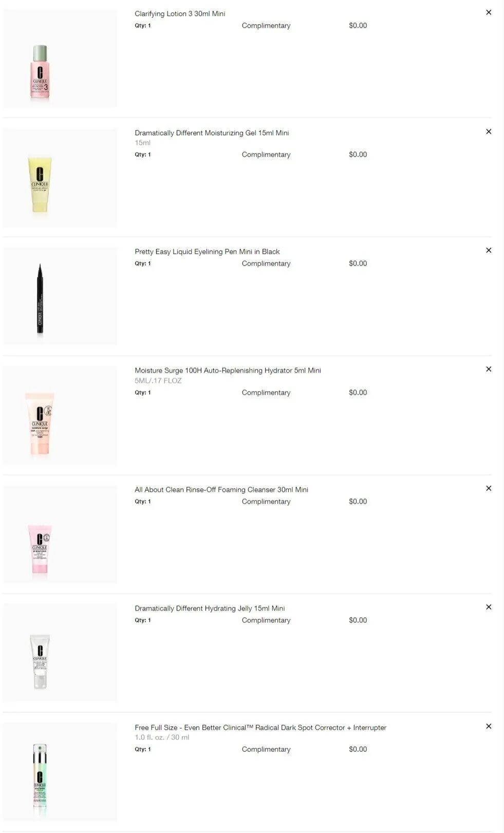Open pink Foaming Cleanser tube image

pos(60,534)
